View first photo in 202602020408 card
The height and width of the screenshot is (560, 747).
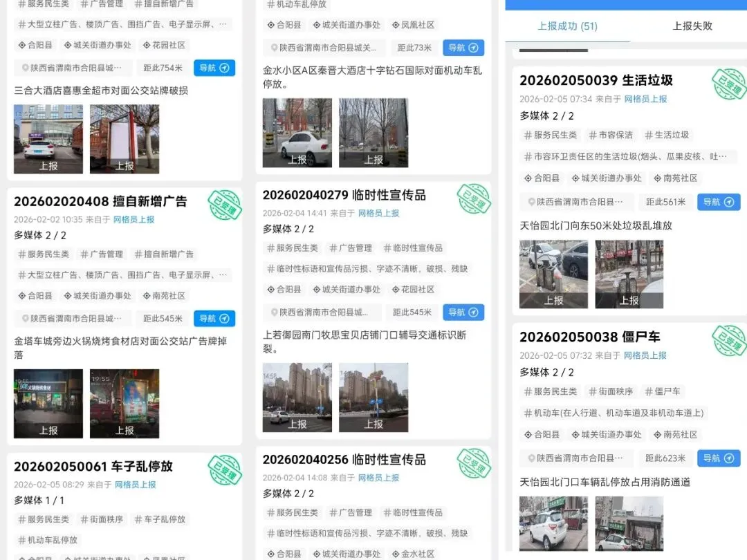(x=48, y=404)
